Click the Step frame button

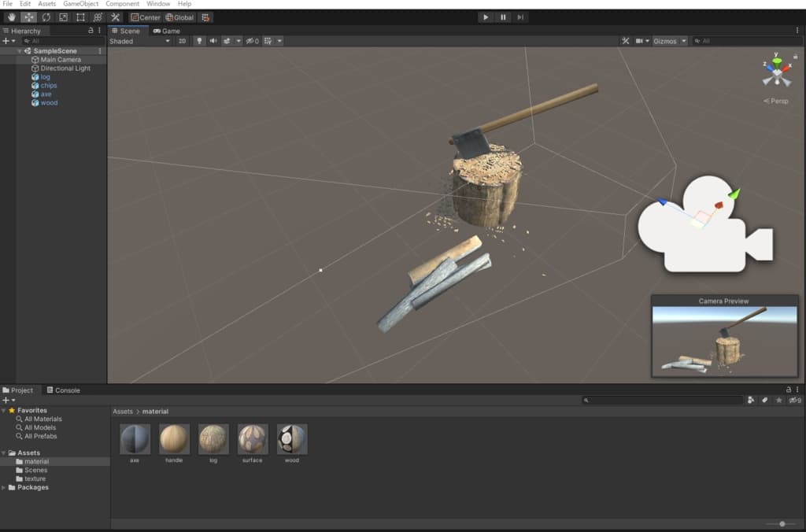tap(520, 17)
